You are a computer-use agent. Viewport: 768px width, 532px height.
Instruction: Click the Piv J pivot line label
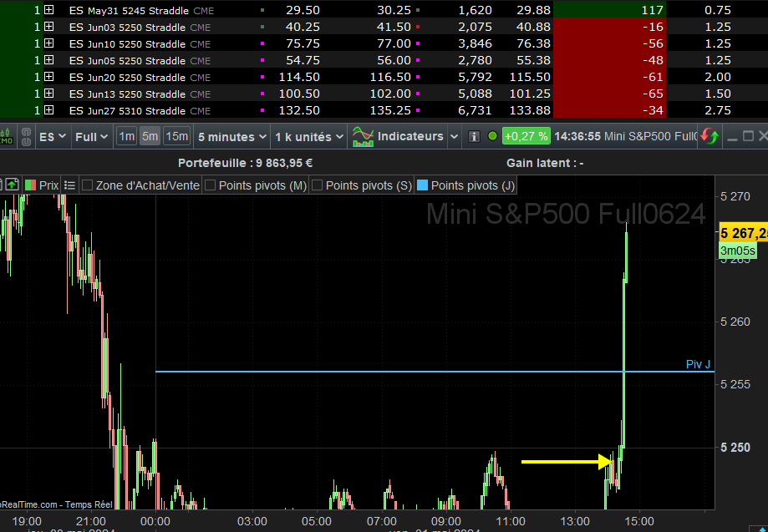click(x=698, y=364)
